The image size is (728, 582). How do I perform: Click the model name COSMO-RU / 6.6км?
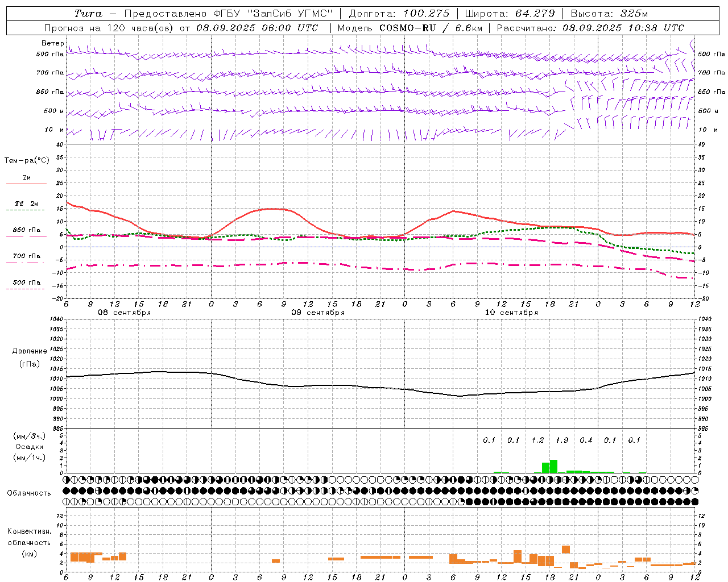(x=431, y=28)
